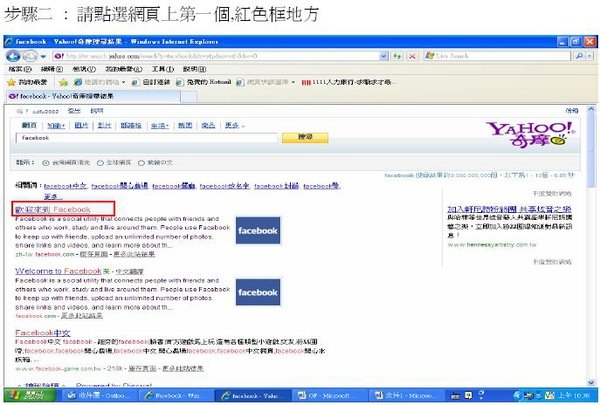
Task: Click the related term facebook中文 link
Action: click(x=65, y=186)
